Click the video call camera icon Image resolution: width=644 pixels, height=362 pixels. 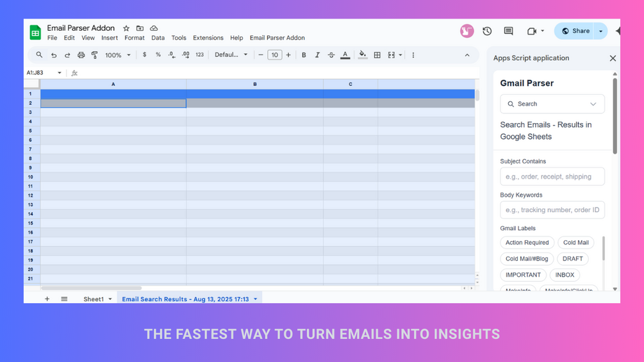(x=531, y=31)
